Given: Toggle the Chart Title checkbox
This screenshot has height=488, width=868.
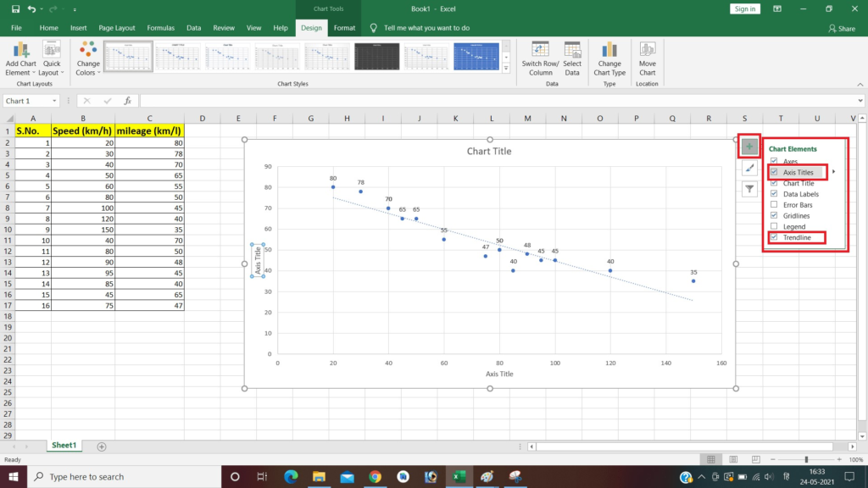Looking at the screenshot, I should coord(774,183).
